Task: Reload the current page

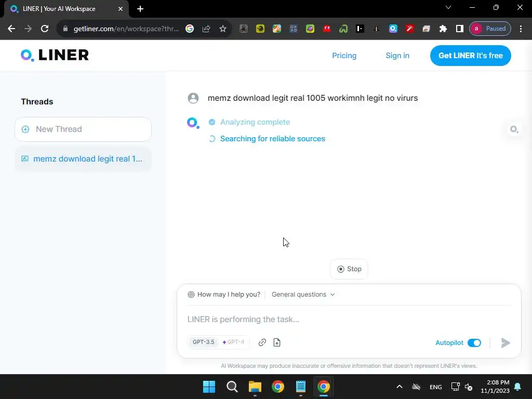Action: 45,29
